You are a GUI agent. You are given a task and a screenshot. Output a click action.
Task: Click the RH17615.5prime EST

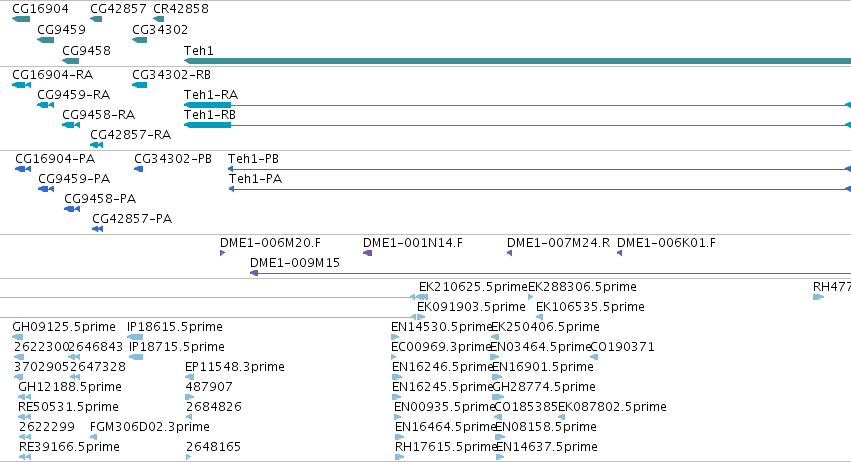400,458
